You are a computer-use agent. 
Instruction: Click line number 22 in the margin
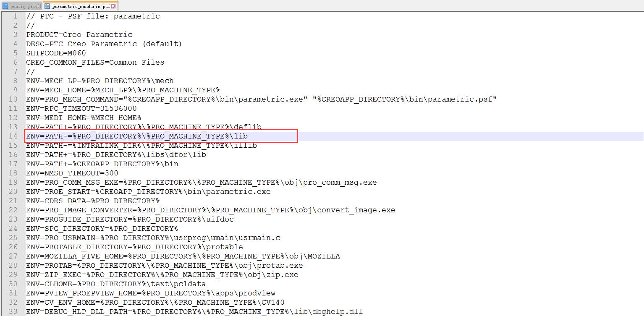coord(13,210)
